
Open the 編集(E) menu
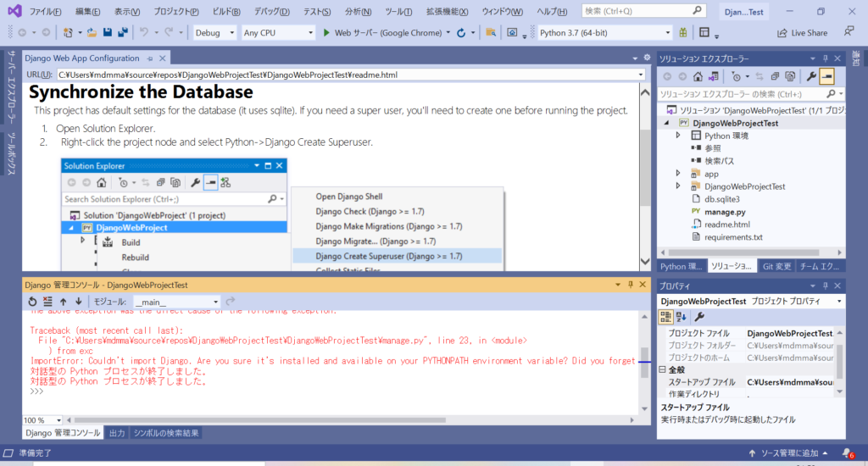point(87,11)
